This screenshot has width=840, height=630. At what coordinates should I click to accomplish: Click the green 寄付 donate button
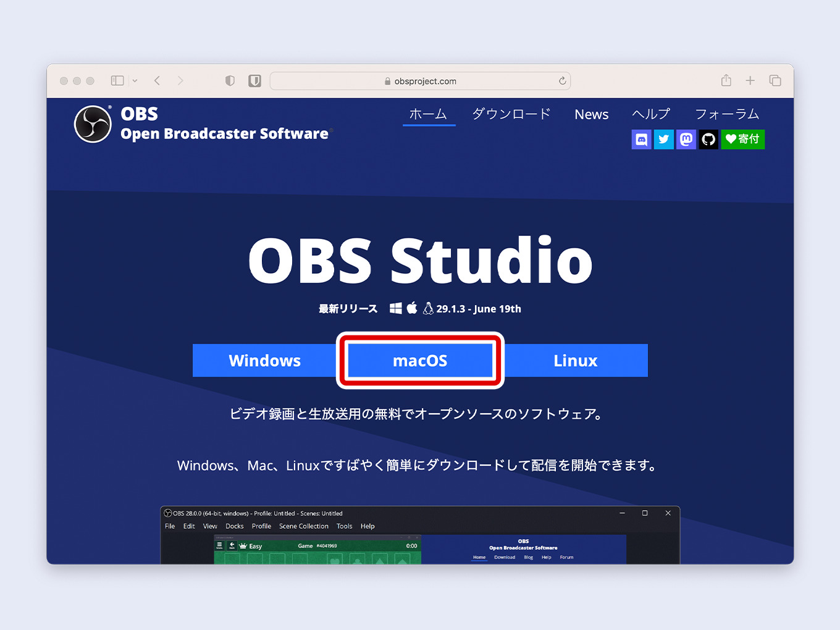pyautogui.click(x=743, y=139)
